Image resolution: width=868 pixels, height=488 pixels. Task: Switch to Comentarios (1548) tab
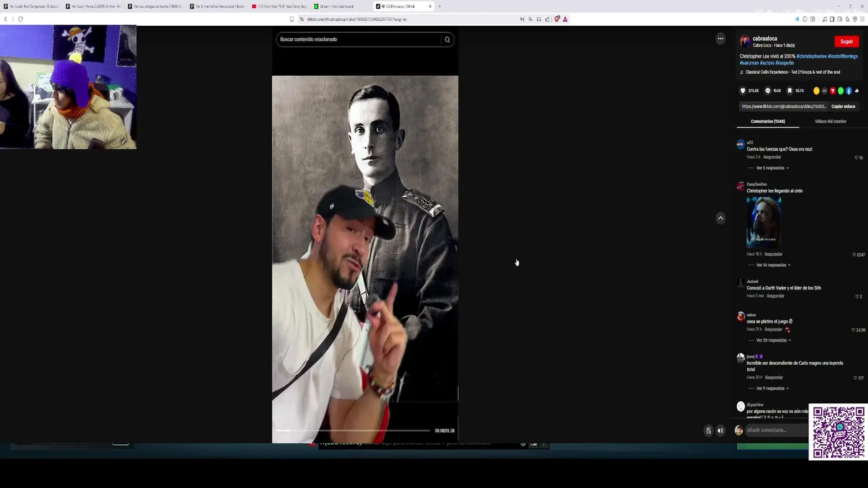(x=768, y=121)
